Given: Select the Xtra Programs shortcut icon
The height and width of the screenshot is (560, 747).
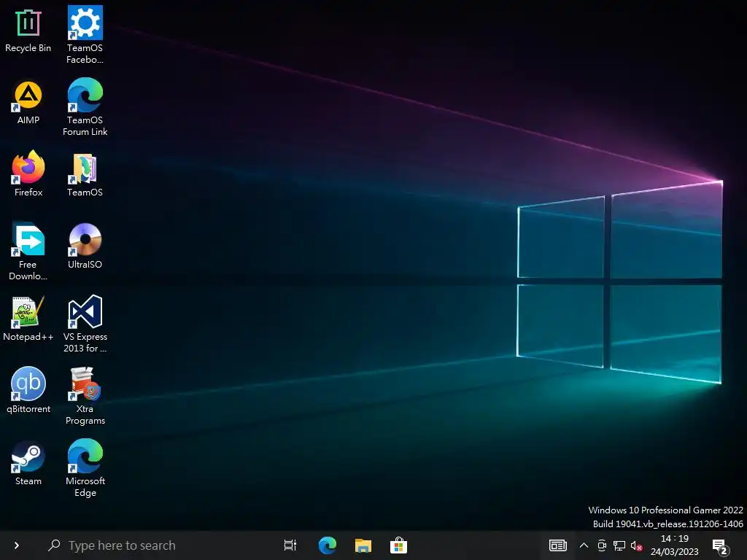Looking at the screenshot, I should [x=85, y=384].
